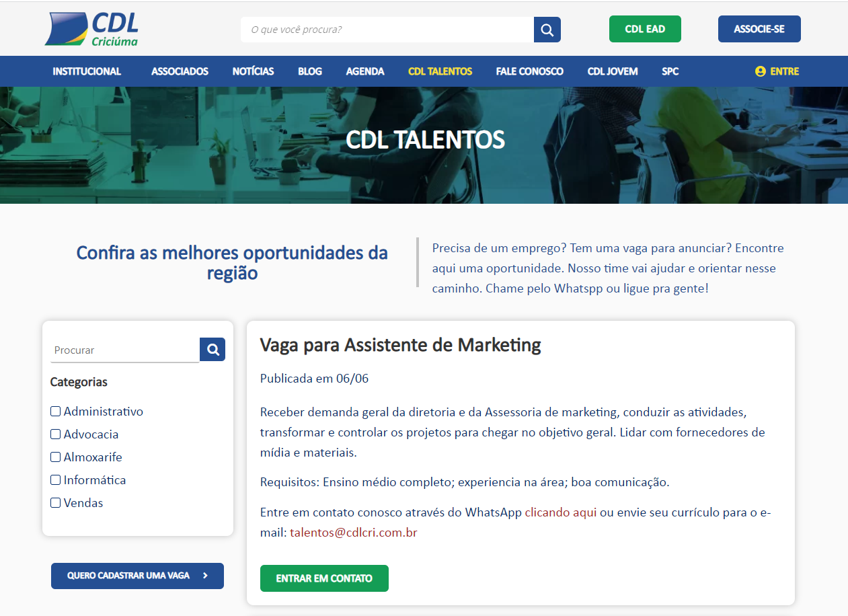Go to the NOTÍCIAS page
This screenshot has height=616, width=848.
[x=253, y=71]
